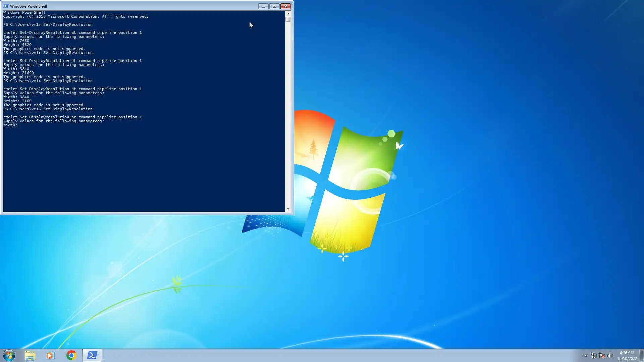
Task: Click the clock showing 4:36 PM
Action: click(627, 355)
